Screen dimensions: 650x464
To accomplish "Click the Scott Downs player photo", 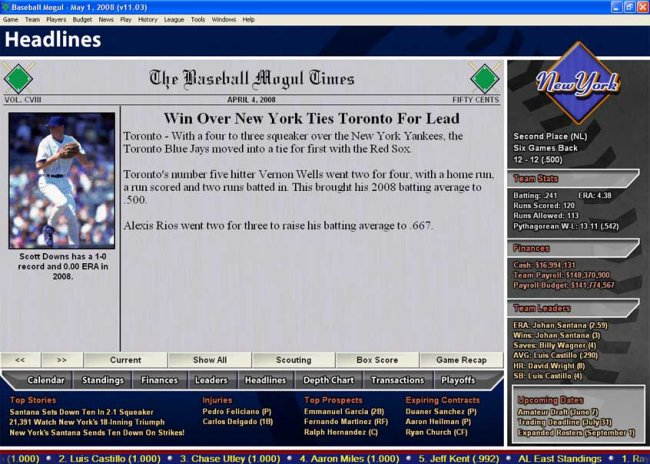I will 62,180.
